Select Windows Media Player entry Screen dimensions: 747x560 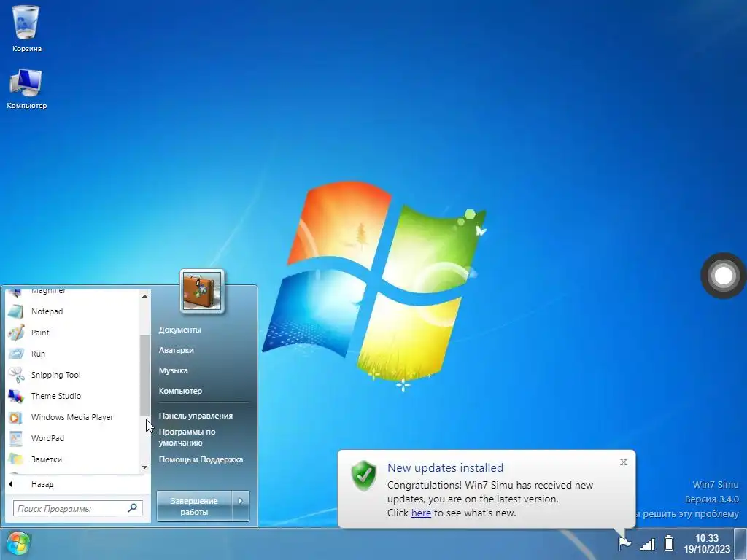click(72, 417)
